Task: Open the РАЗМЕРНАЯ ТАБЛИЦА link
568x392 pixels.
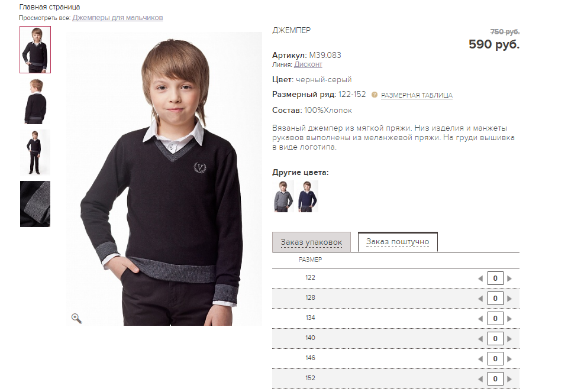Action: tap(417, 95)
